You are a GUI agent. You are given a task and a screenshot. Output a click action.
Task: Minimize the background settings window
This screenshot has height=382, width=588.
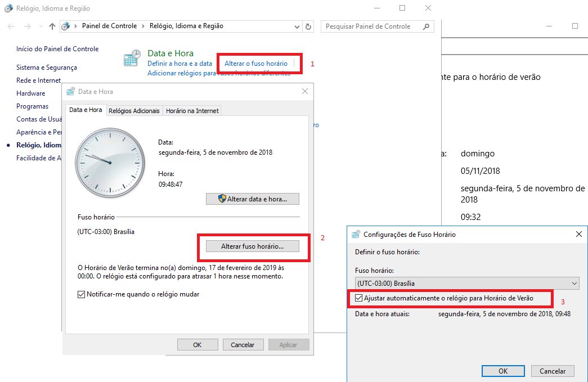coord(549,26)
